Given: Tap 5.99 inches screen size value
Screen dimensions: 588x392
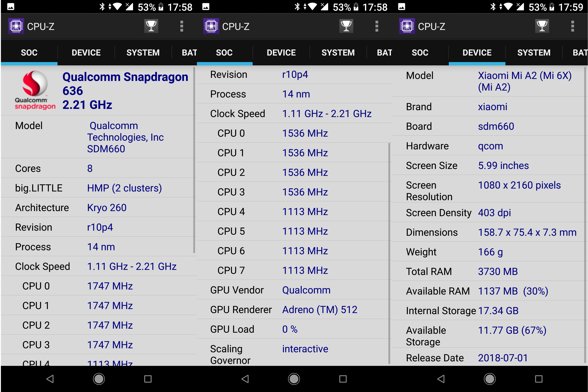Looking at the screenshot, I should (503, 166).
